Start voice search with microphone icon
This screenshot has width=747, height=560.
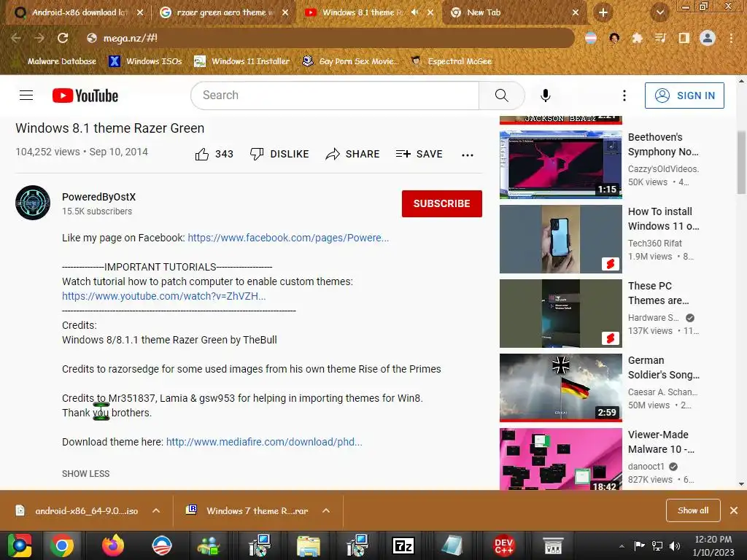[x=546, y=96]
